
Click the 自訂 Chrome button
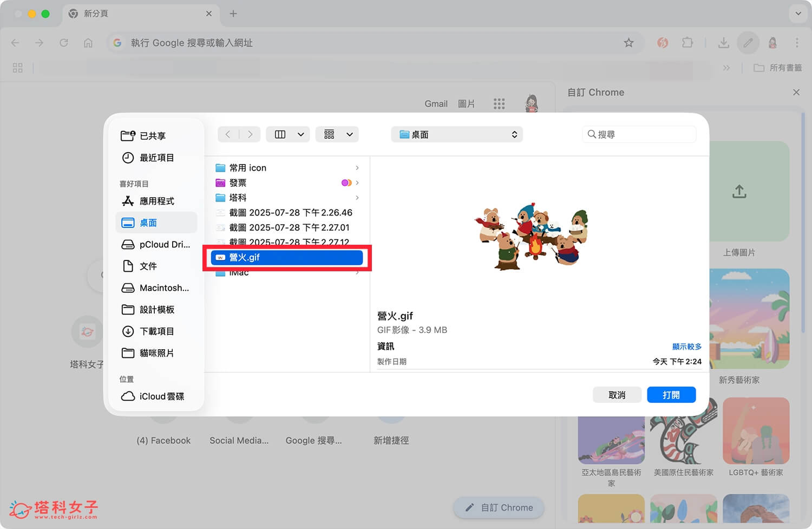499,507
